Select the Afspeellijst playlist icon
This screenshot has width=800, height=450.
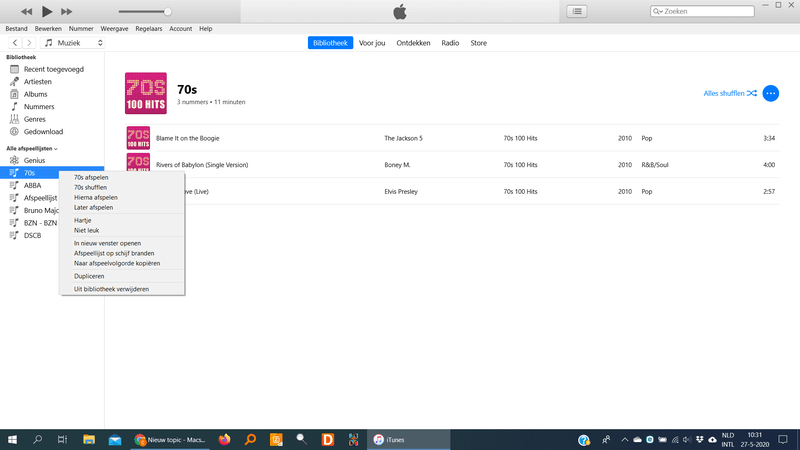(x=14, y=198)
